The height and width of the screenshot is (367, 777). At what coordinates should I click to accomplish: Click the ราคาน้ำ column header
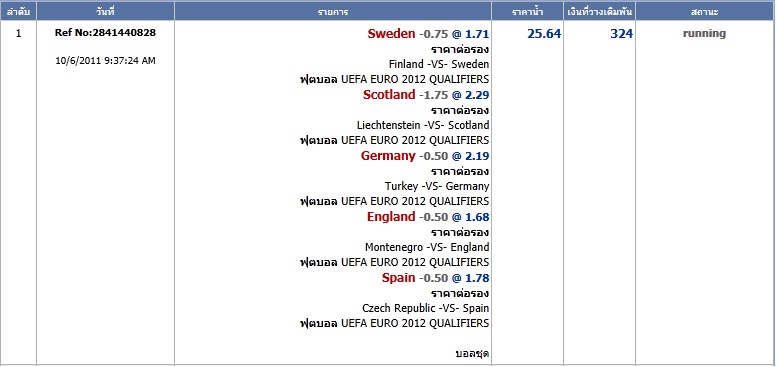pos(527,11)
